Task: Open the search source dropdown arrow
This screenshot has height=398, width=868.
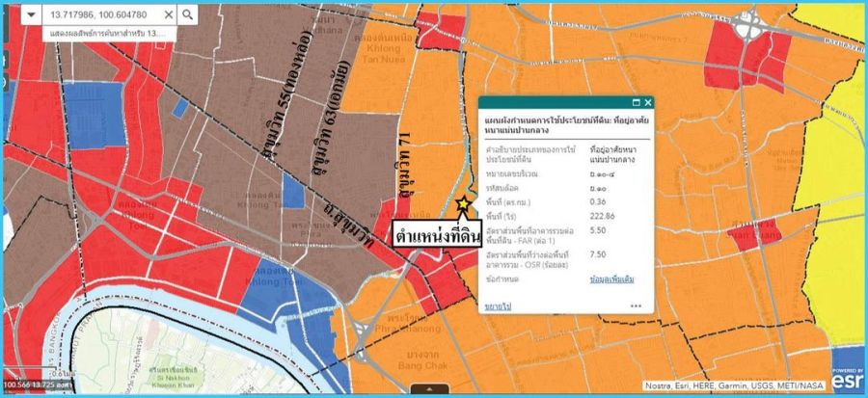Action: pos(32,15)
